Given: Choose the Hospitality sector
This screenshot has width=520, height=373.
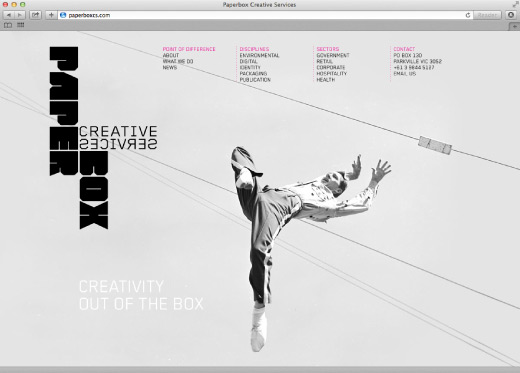Looking at the screenshot, I should (332, 73).
